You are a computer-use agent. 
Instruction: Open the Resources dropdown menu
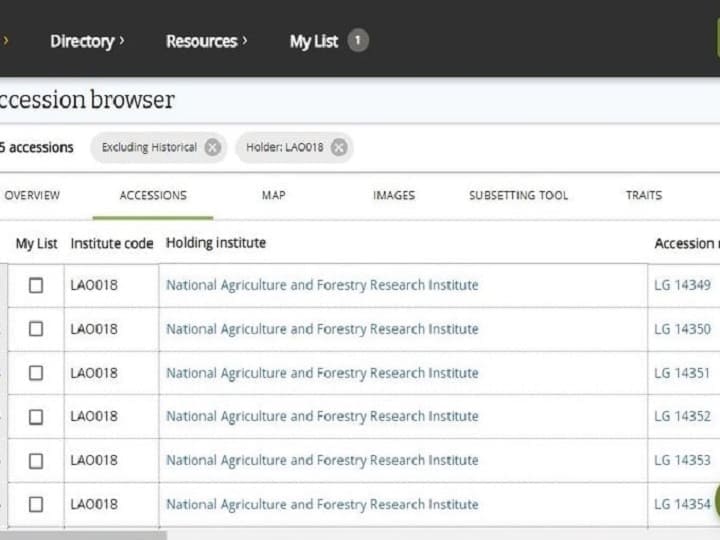click(x=206, y=41)
